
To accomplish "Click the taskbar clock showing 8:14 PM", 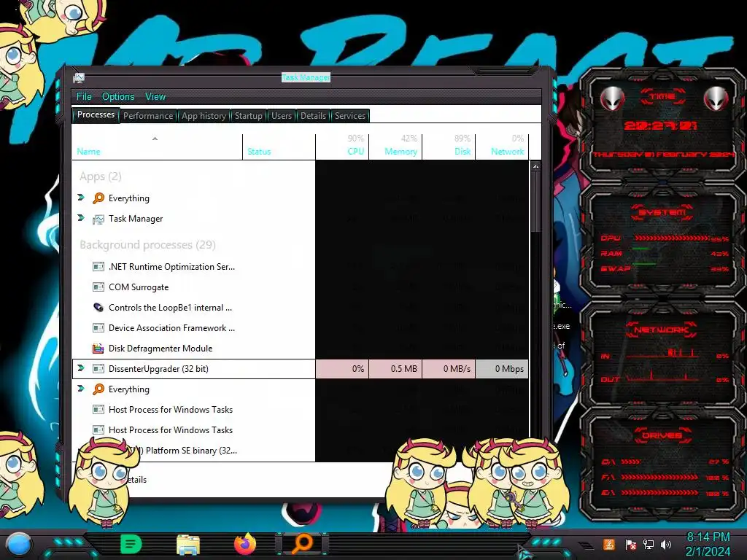I will pyautogui.click(x=708, y=544).
